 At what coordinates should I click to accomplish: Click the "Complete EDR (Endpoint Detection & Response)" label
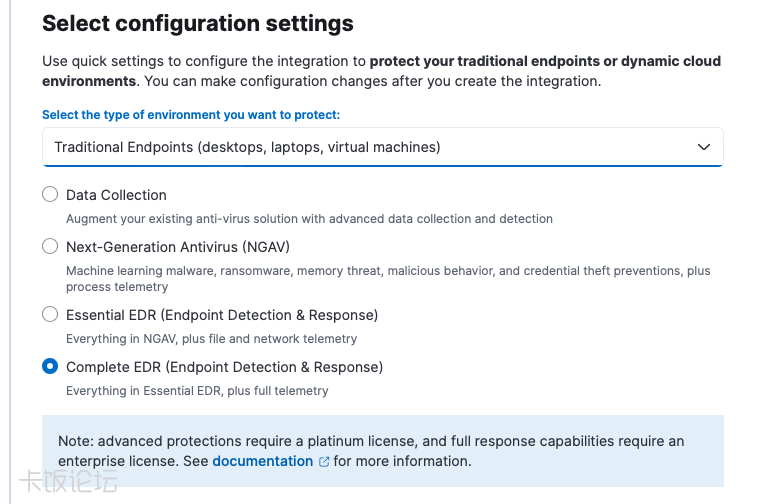click(224, 367)
